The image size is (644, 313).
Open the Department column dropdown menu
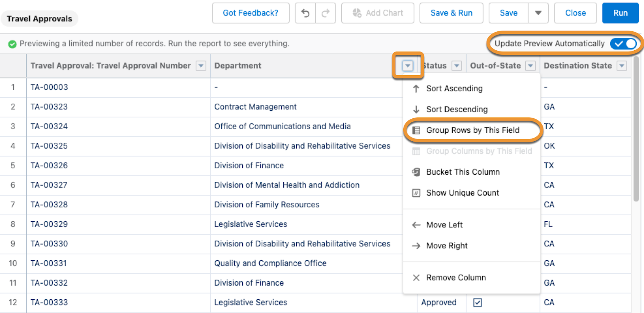408,66
